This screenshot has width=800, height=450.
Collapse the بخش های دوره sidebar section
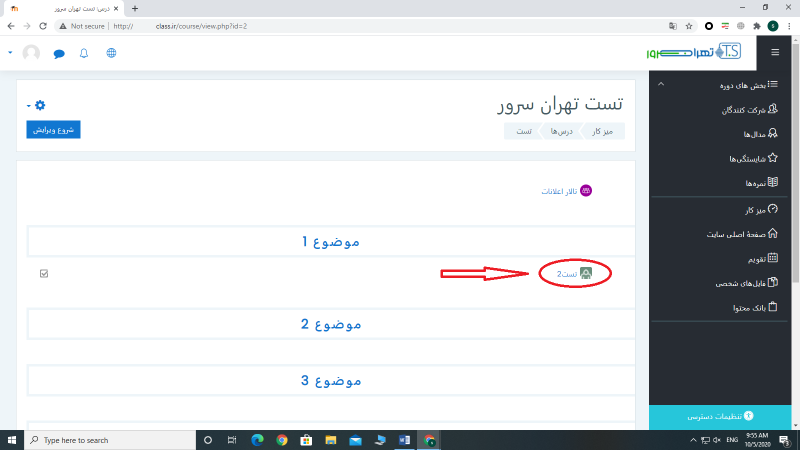[x=661, y=84]
